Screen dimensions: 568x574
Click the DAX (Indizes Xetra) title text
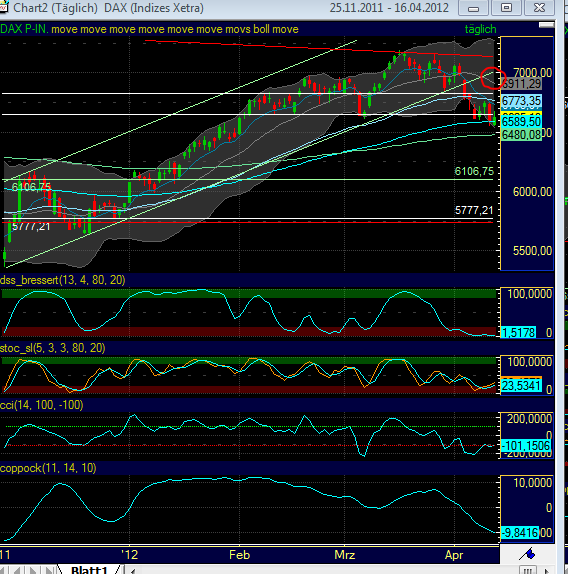point(154,8)
